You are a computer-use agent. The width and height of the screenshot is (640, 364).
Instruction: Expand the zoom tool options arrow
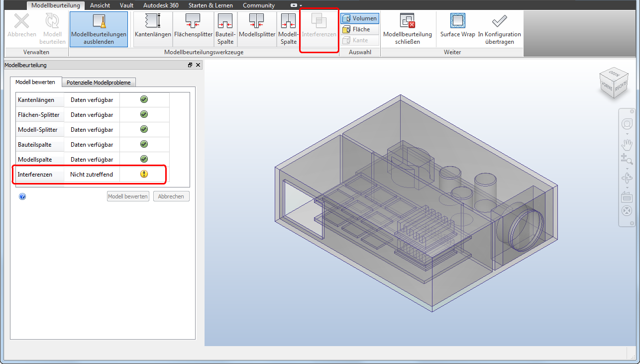[627, 169]
